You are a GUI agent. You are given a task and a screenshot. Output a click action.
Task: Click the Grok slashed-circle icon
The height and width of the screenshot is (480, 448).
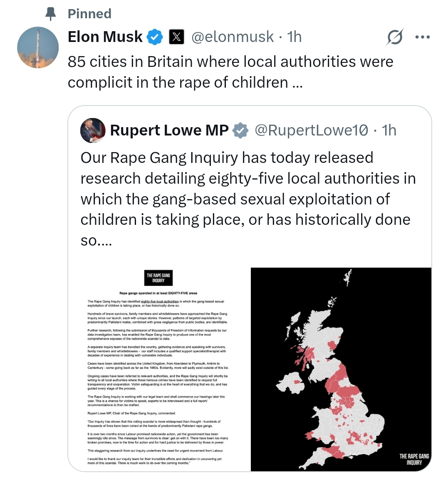click(395, 37)
